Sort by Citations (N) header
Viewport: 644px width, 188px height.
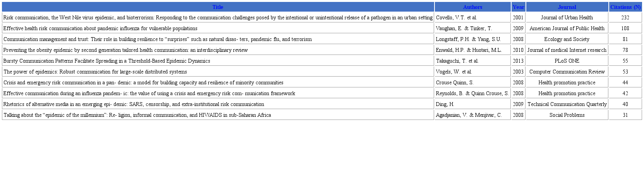(x=625, y=7)
